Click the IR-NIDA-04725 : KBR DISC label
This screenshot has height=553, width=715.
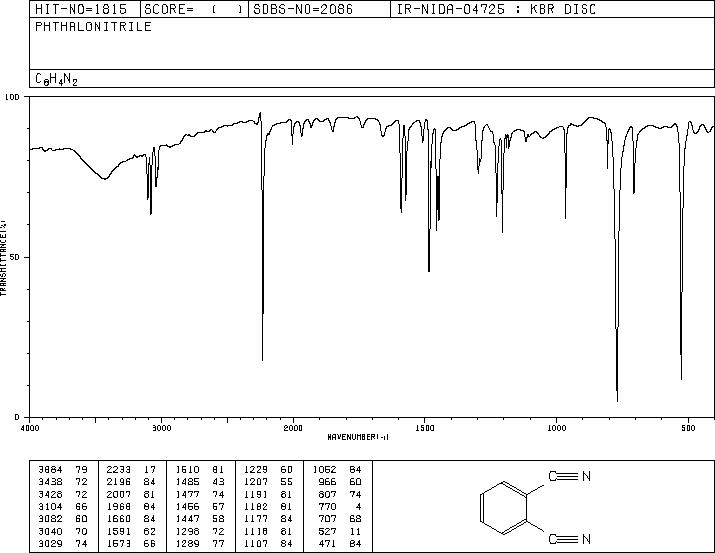click(496, 9)
